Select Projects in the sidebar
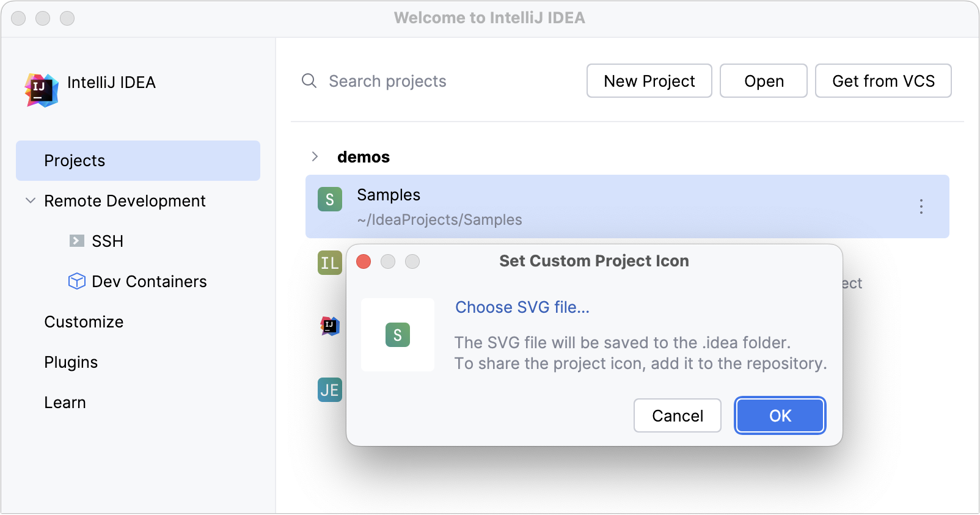Screen dimensions: 980x515 [x=138, y=161]
